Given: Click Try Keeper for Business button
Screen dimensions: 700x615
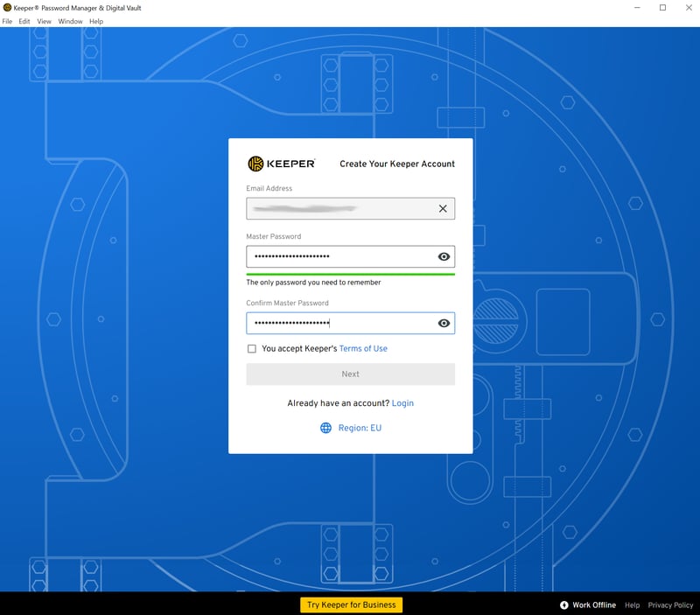Looking at the screenshot, I should click(x=352, y=605).
